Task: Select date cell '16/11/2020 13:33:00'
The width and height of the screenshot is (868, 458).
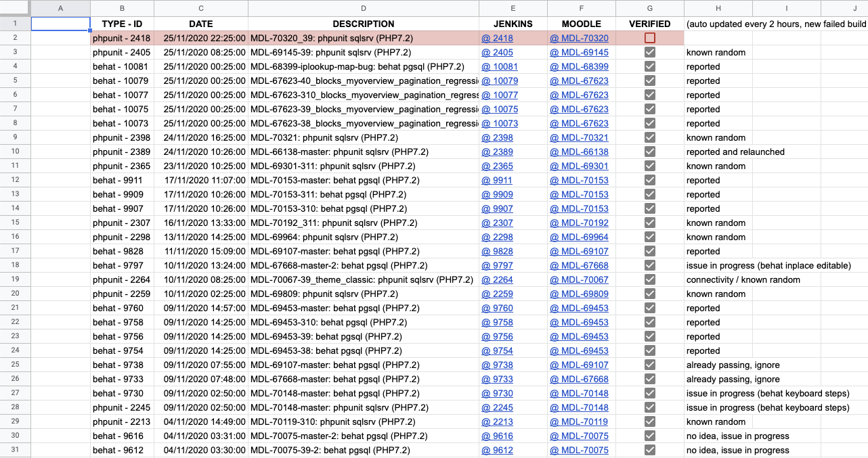Action: [201, 223]
